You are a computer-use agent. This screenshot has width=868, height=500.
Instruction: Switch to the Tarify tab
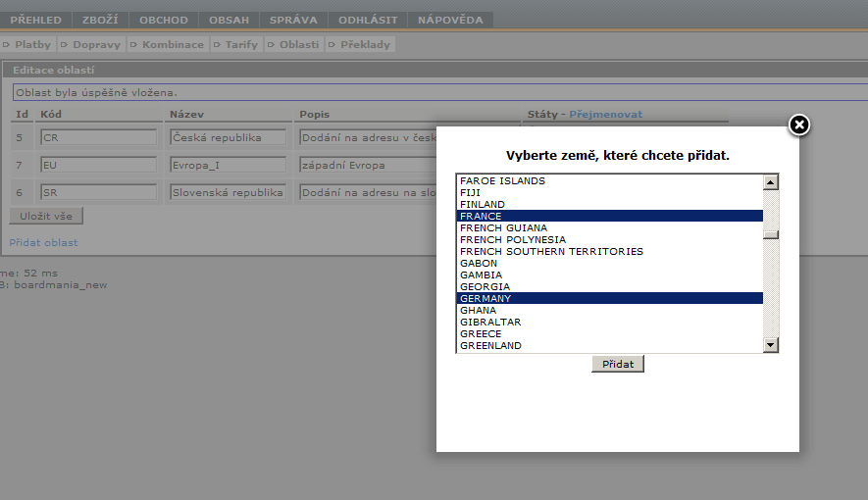(x=236, y=44)
